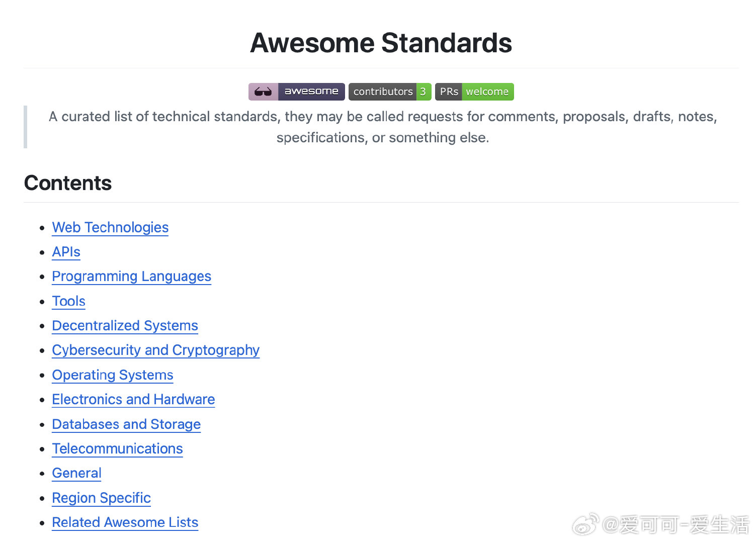Screen dimensions: 756x543
Task: Click the PRs welcome badge
Action: pos(474,92)
